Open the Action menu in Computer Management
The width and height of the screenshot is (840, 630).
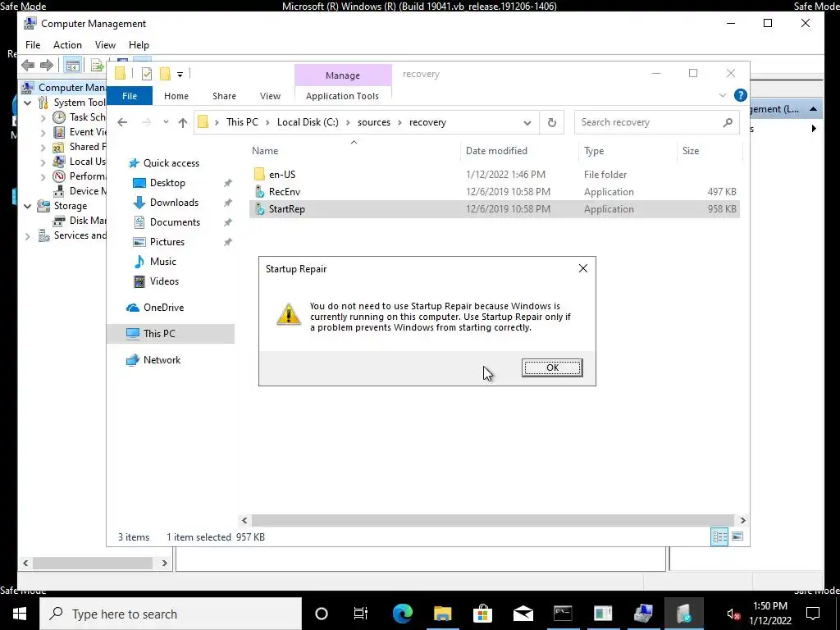click(x=67, y=45)
